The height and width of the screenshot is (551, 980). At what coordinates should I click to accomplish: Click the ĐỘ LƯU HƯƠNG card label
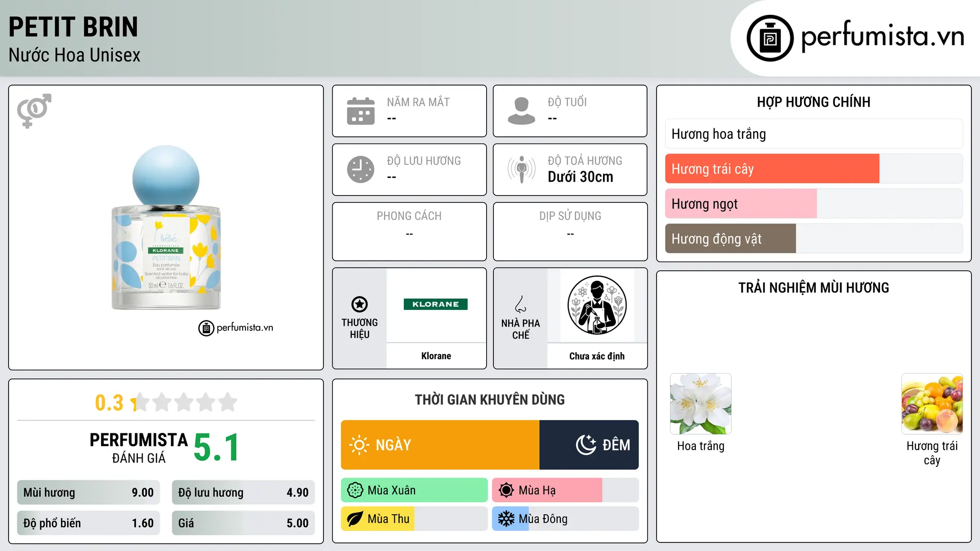(x=424, y=161)
